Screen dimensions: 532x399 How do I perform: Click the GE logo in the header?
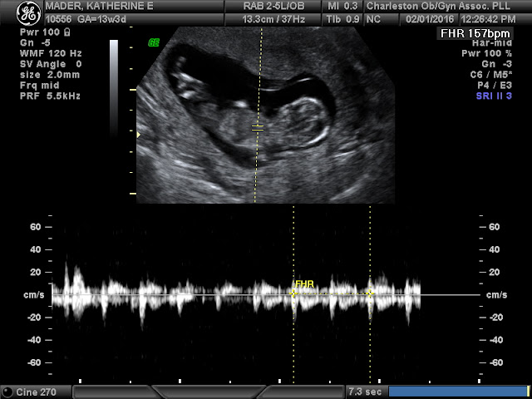[28, 13]
